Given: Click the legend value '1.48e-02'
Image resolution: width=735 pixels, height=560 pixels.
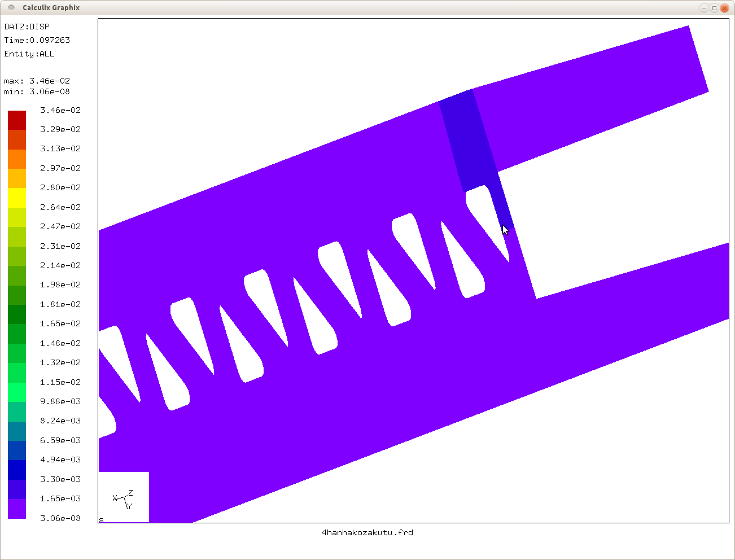Looking at the screenshot, I should (60, 343).
